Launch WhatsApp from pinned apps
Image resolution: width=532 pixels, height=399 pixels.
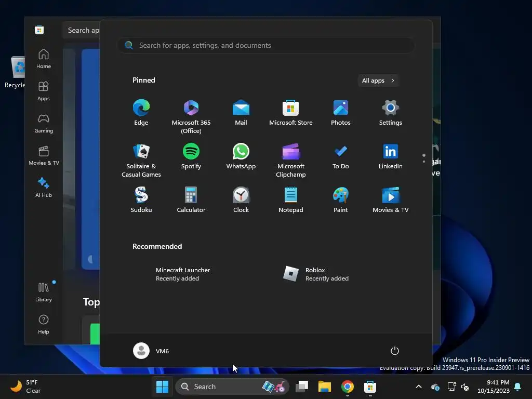point(241,156)
